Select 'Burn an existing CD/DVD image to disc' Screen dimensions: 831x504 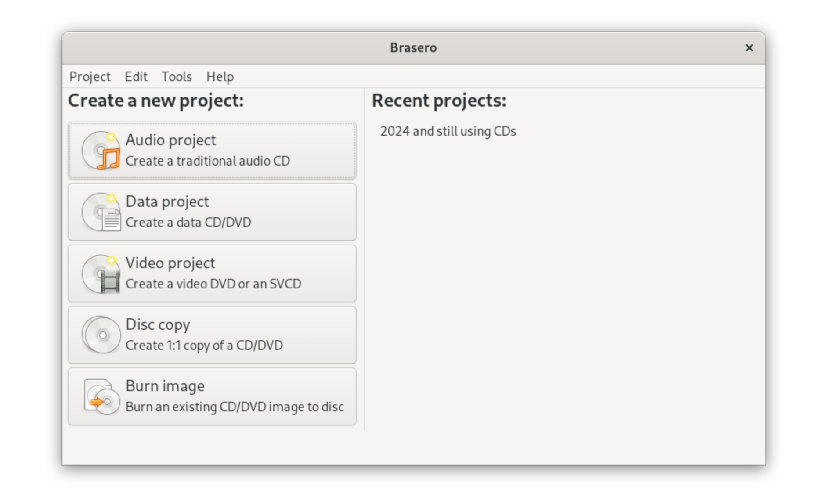point(235,407)
